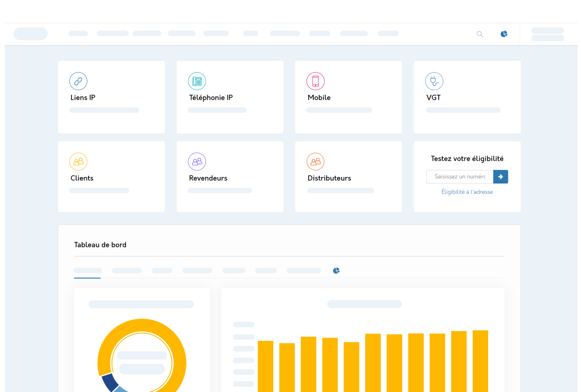Click the Liens IP link icon
581x392 pixels.
point(79,81)
